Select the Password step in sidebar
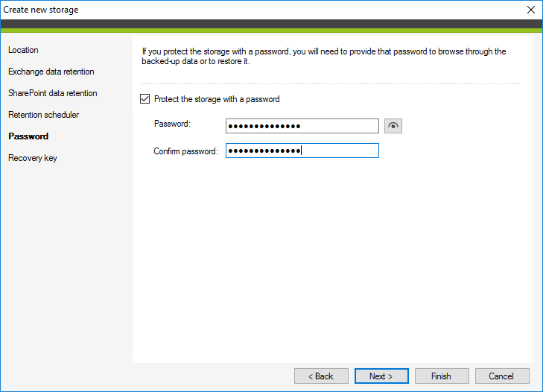This screenshot has width=543, height=392. pos(28,136)
